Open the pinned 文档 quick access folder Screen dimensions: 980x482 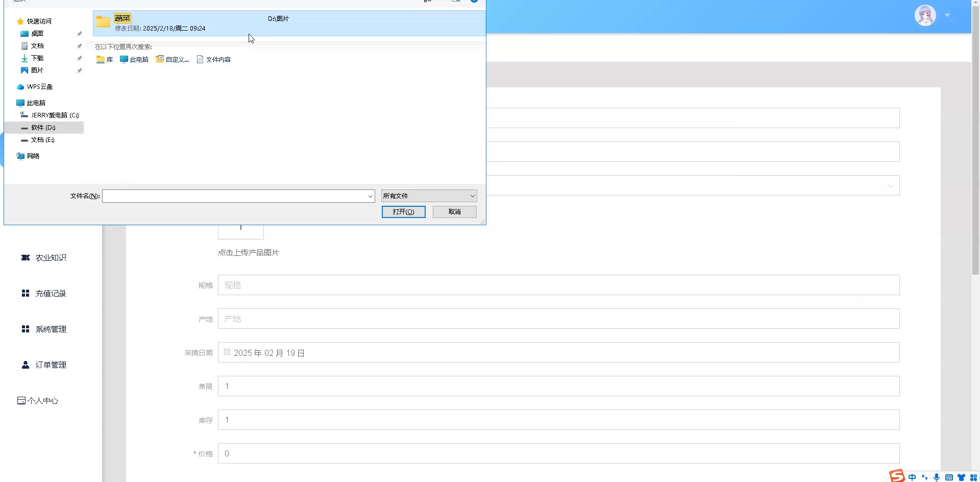(x=37, y=46)
